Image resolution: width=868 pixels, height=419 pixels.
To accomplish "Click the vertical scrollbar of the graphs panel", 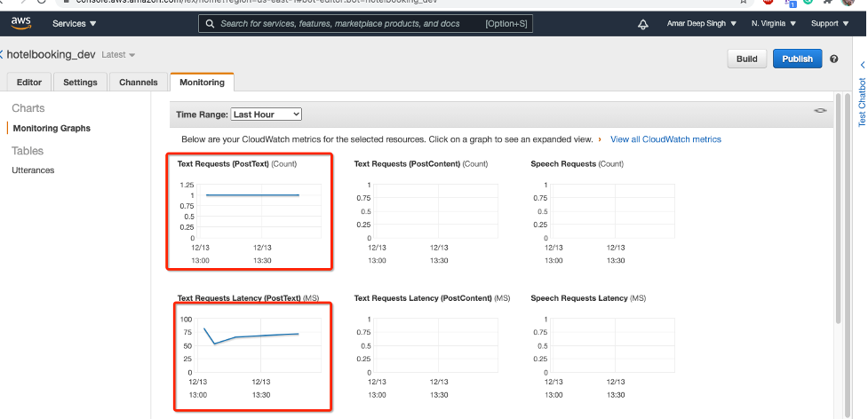I will click(x=838, y=209).
